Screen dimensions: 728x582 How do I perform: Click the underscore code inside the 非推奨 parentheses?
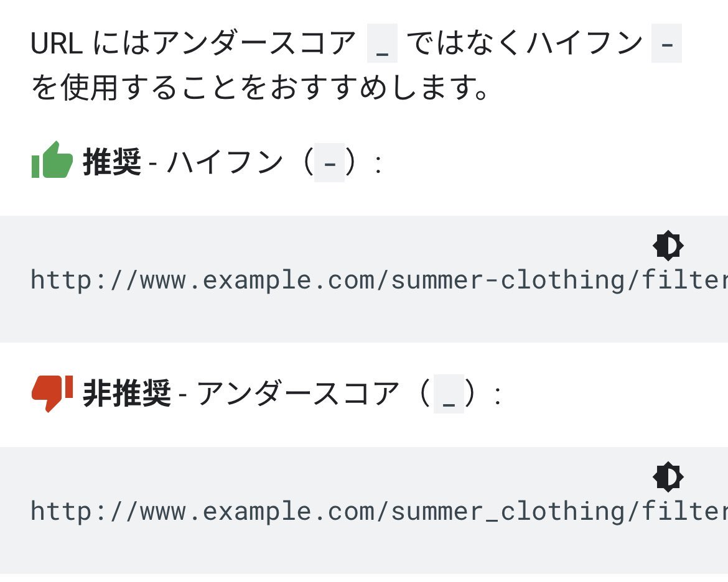coord(449,394)
